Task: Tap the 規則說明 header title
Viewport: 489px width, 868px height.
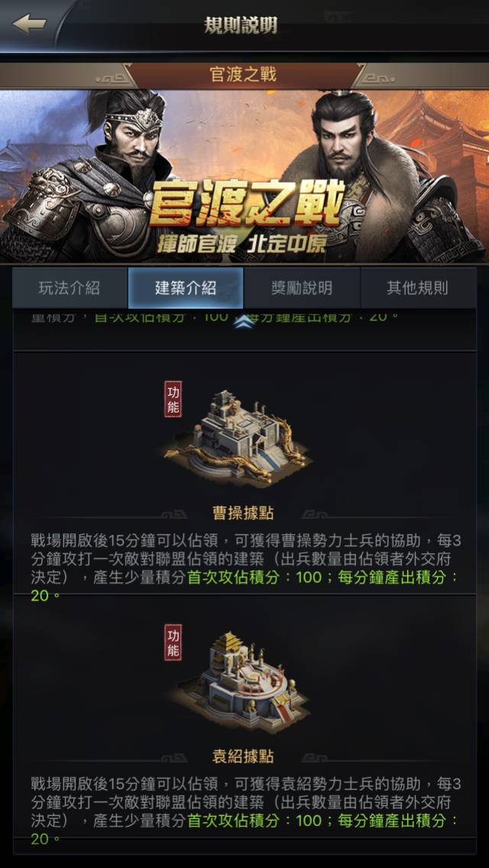Action: point(241,25)
